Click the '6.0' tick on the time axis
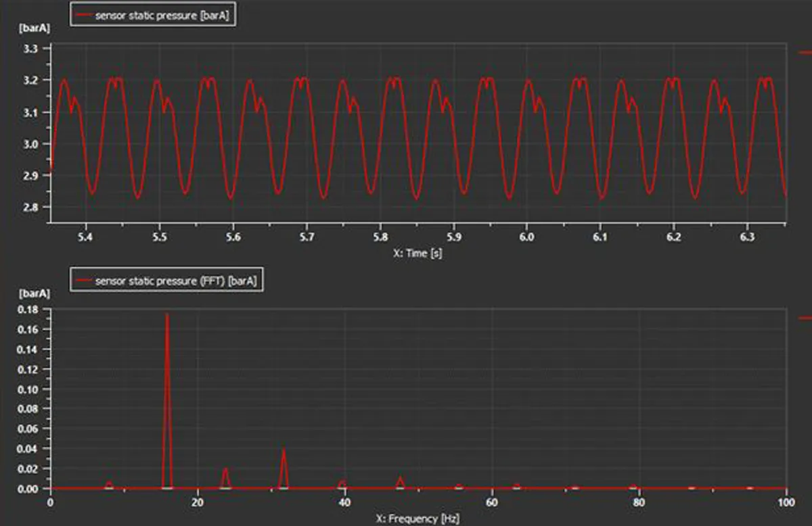 pyautogui.click(x=526, y=237)
